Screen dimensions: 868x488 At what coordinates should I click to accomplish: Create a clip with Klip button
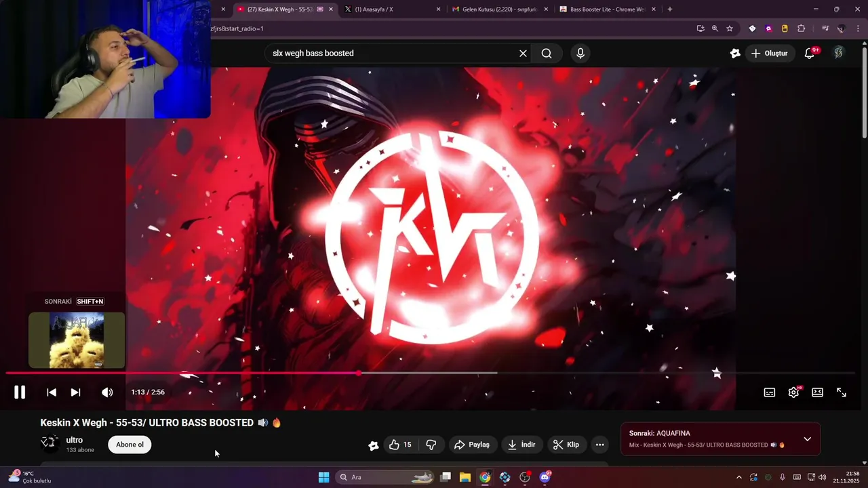566,445
